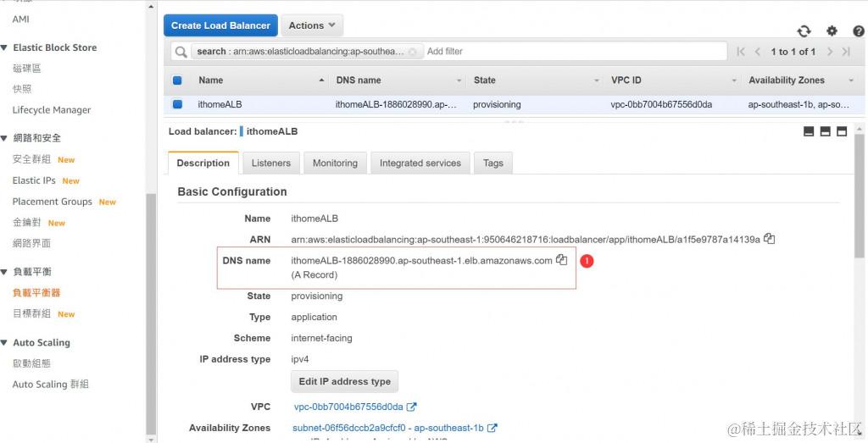Minimize the details pane layout icon
Image resolution: width=868 pixels, height=443 pixels.
click(809, 131)
